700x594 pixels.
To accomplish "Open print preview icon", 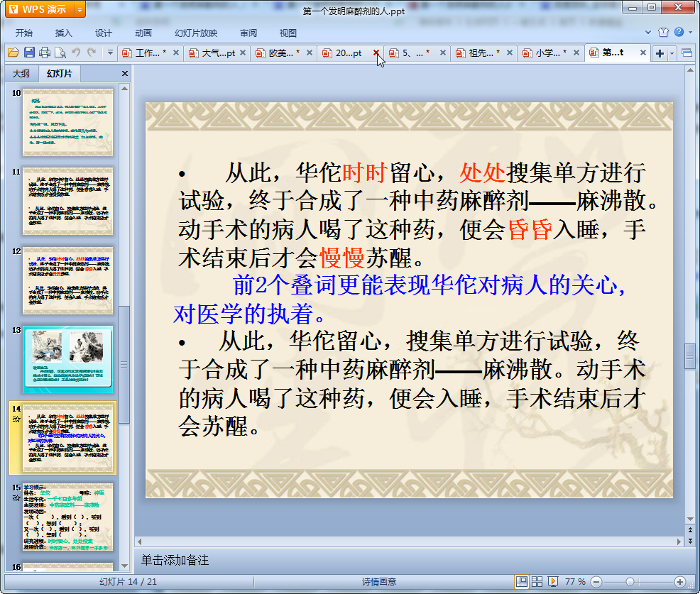I will [x=60, y=53].
